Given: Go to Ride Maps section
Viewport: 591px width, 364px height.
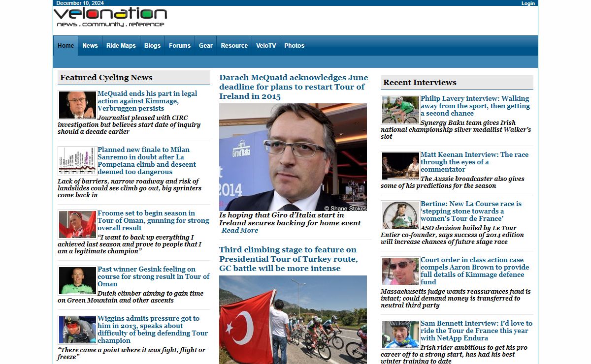Looking at the screenshot, I should tap(121, 46).
